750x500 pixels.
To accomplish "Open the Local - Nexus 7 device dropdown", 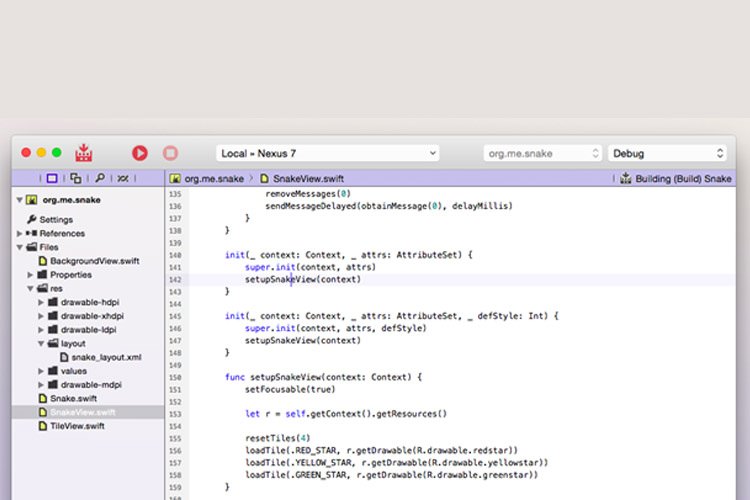I will click(x=328, y=153).
